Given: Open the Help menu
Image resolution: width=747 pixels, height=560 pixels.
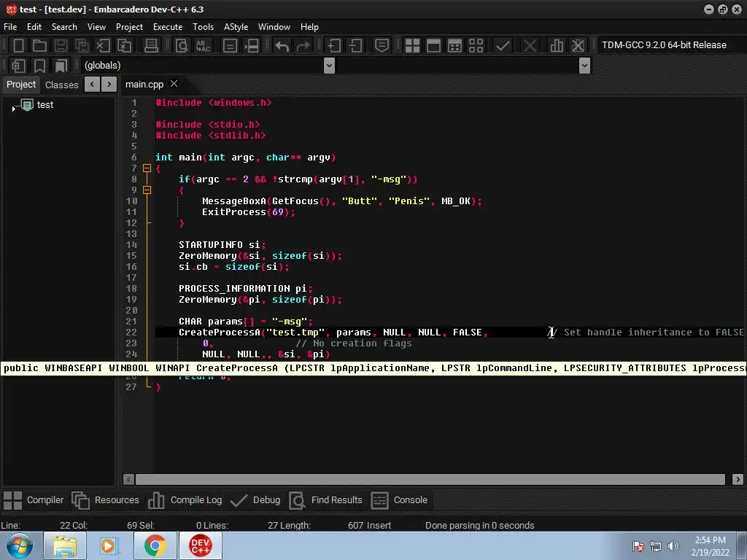Looking at the screenshot, I should (x=309, y=27).
